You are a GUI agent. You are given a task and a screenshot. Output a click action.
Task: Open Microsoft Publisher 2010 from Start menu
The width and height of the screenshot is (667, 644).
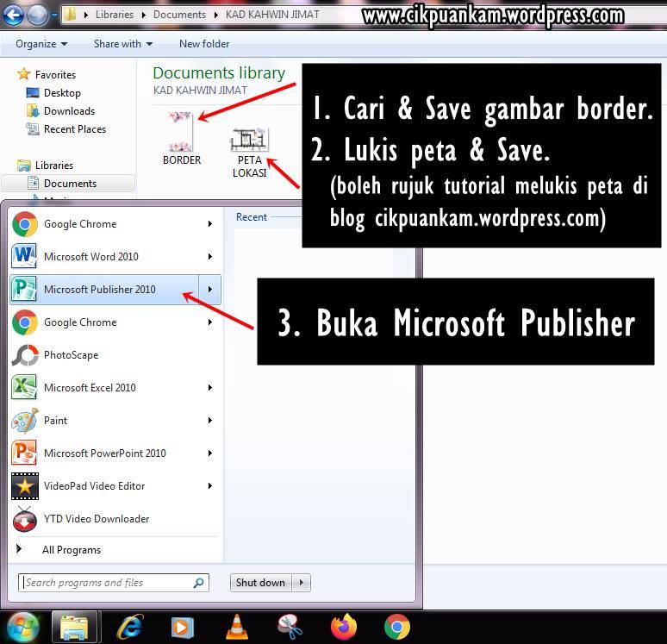click(99, 290)
